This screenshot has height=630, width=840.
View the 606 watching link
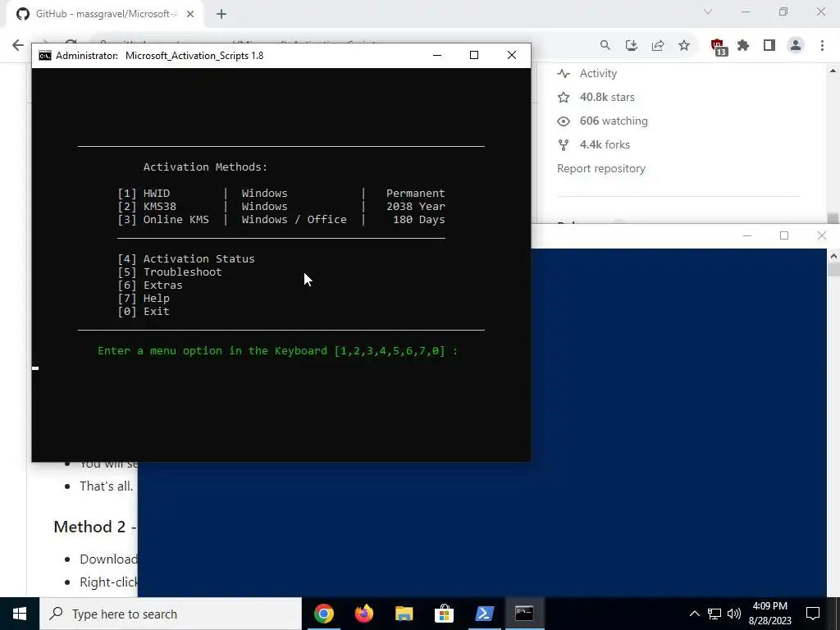click(x=614, y=121)
